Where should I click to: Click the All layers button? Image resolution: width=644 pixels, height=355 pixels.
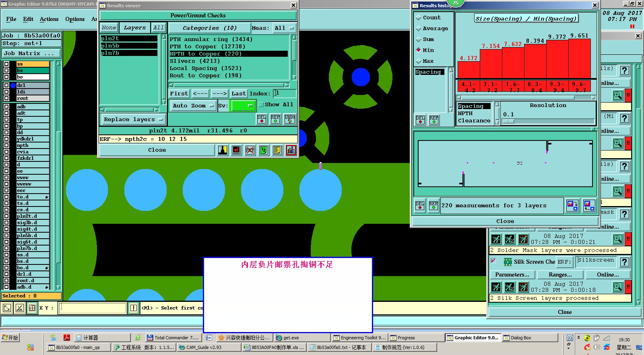[x=158, y=28]
